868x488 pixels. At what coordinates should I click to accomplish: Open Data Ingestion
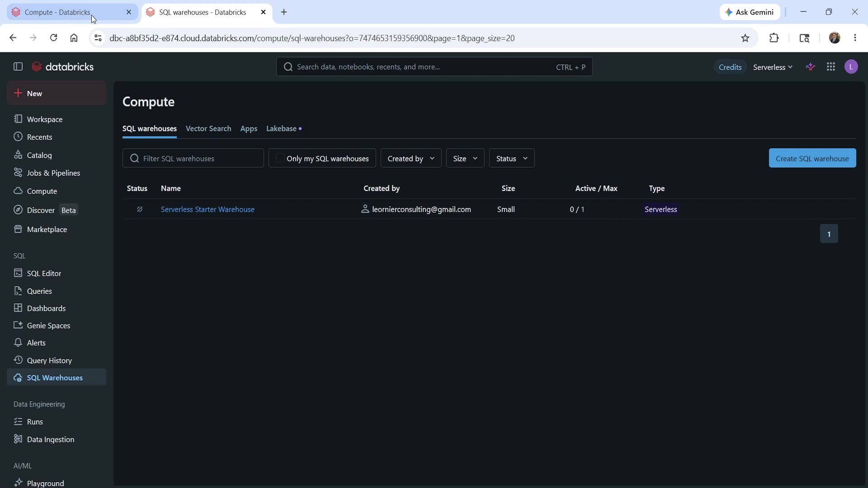click(x=57, y=439)
